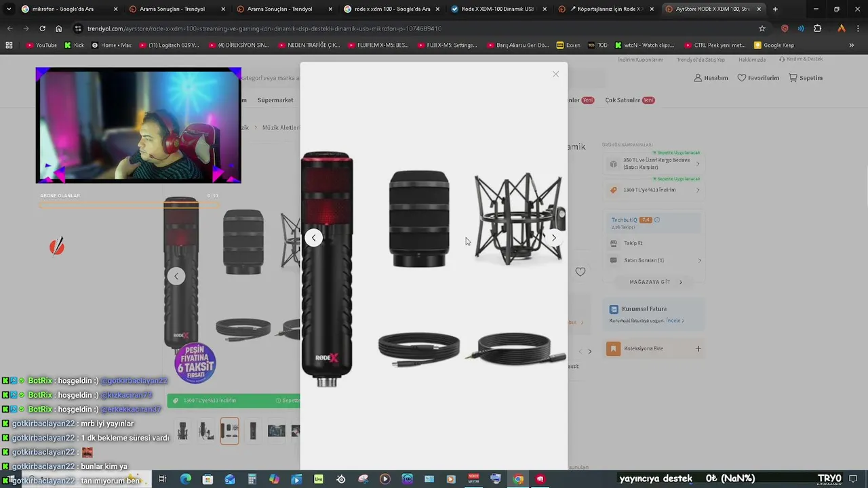Image resolution: width=868 pixels, height=488 pixels.
Task: Add item via Koleksiyona Ekle plus
Action: 698,349
